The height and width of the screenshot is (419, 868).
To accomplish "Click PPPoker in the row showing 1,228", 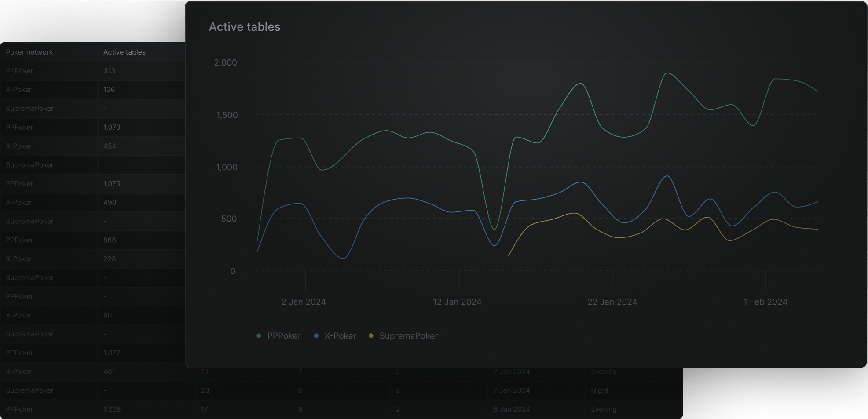I will 19,409.
